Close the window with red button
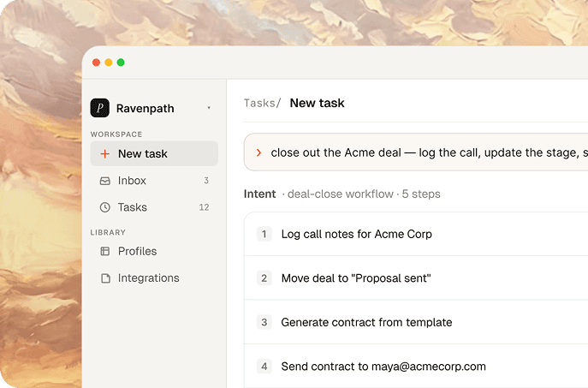 click(97, 63)
